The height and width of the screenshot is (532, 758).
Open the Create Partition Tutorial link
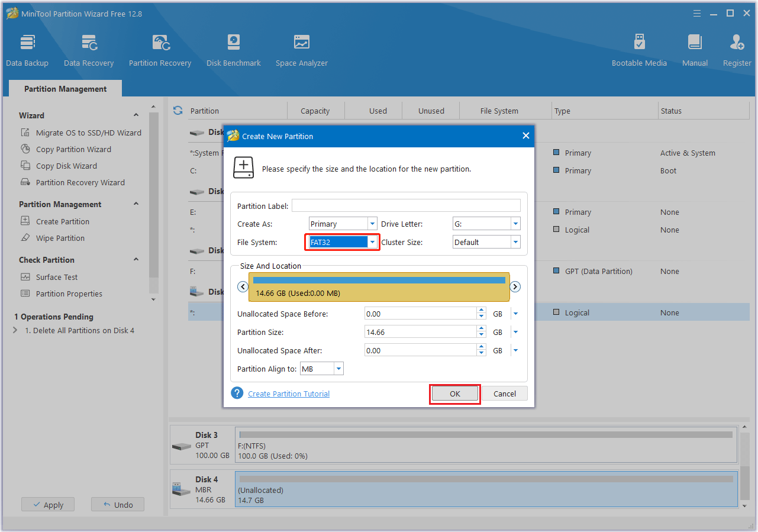coord(289,394)
